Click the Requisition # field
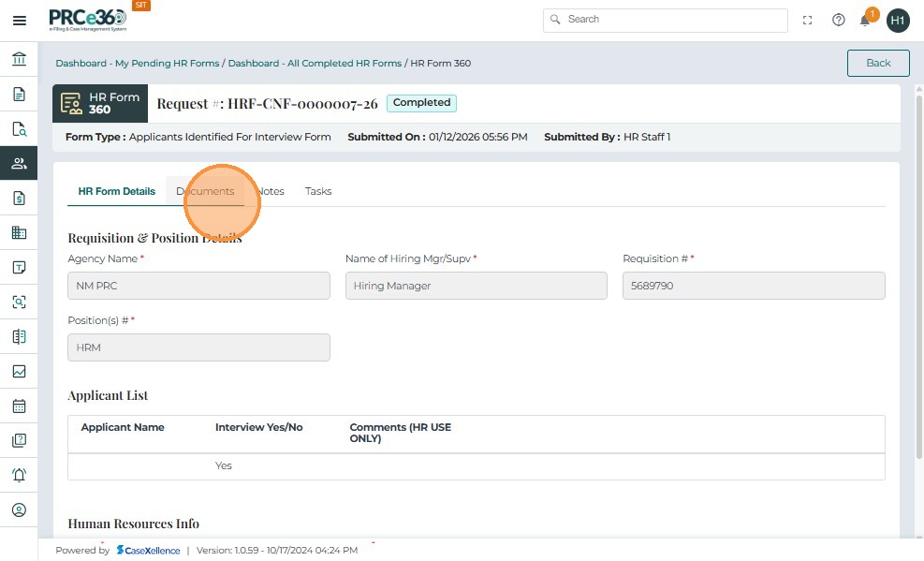 [753, 286]
